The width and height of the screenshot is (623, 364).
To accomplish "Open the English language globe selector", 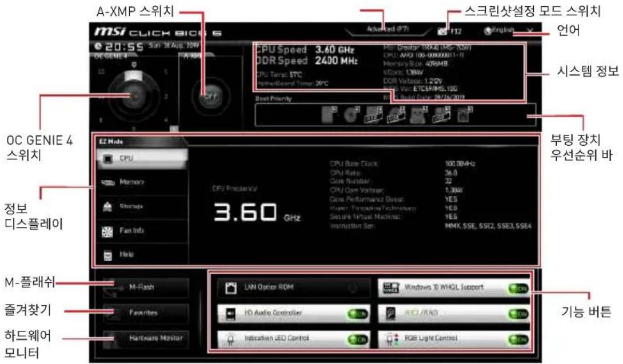I will point(498,30).
